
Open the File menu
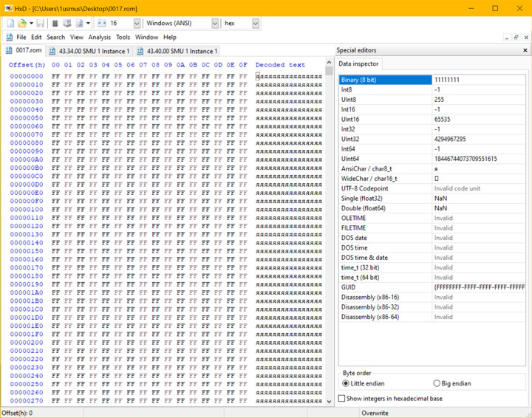coord(21,37)
